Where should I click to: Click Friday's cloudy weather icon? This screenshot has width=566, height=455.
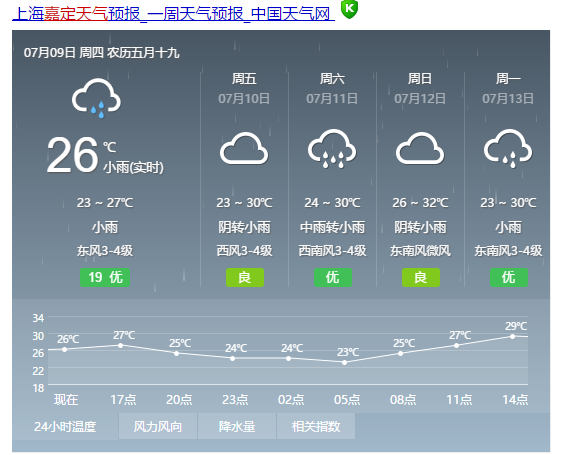(244, 148)
